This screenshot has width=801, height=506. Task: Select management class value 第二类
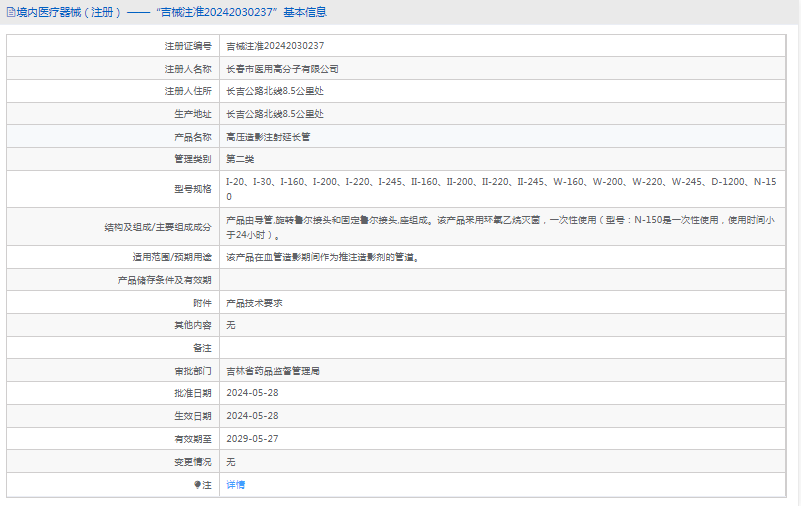tap(240, 159)
